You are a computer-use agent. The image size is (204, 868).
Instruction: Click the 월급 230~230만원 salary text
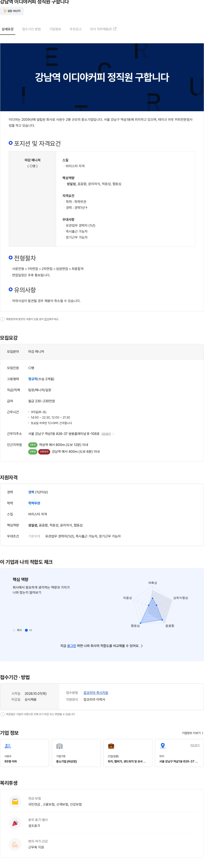coord(41,401)
